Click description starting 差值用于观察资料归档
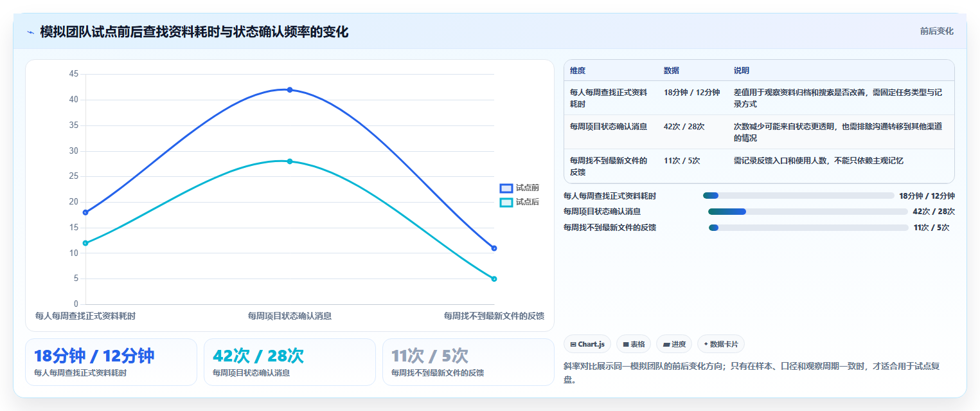The image size is (980, 411). click(x=838, y=98)
